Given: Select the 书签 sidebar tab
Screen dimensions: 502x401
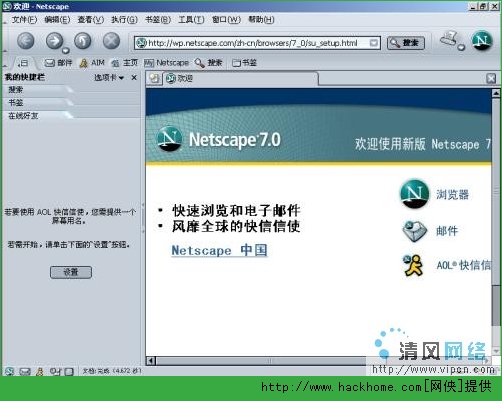Looking at the screenshot, I should pyautogui.click(x=37, y=103).
